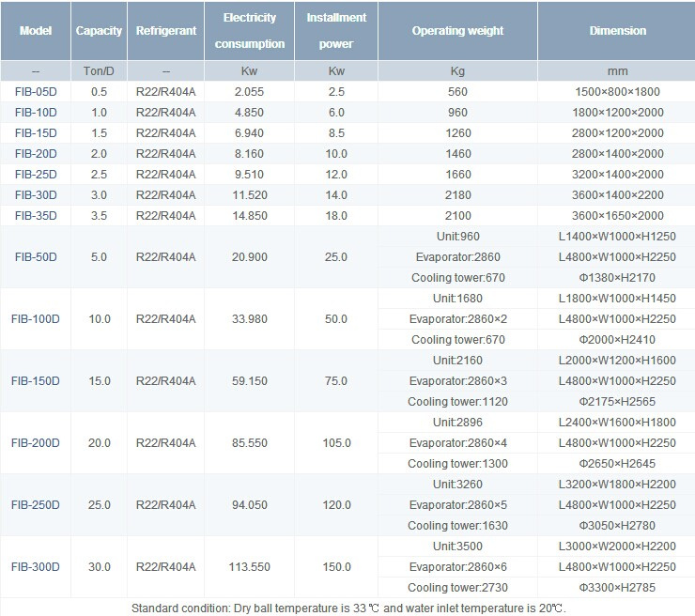Select model cell 'FIB-25D'

coord(36,174)
